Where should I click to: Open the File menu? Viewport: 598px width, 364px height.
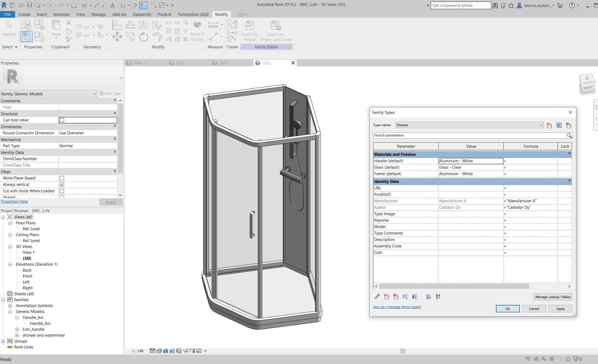7,14
